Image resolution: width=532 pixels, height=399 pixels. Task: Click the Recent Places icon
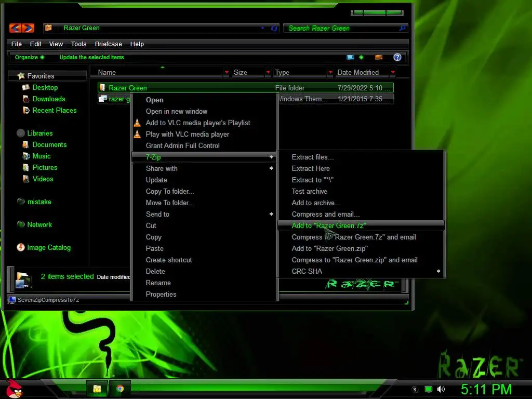[x=26, y=110]
